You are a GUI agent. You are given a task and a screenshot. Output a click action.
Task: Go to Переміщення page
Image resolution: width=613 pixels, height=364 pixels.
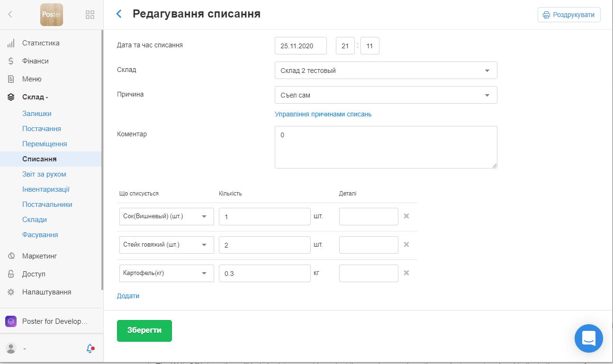point(45,144)
